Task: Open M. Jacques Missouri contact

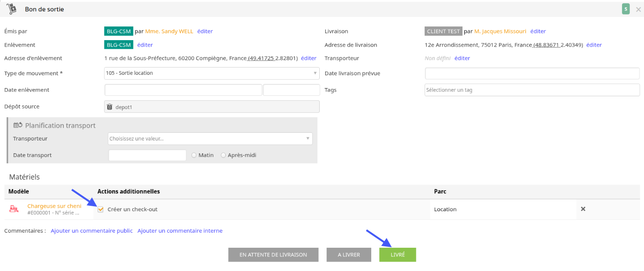Action: click(x=500, y=31)
